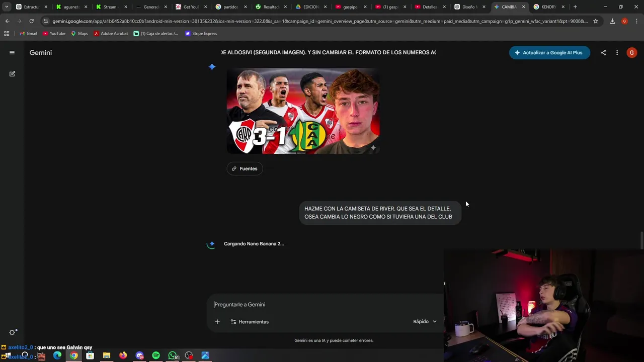This screenshot has height=362, width=644.
Task: Start a new chat with the edit icon
Action: [12, 73]
